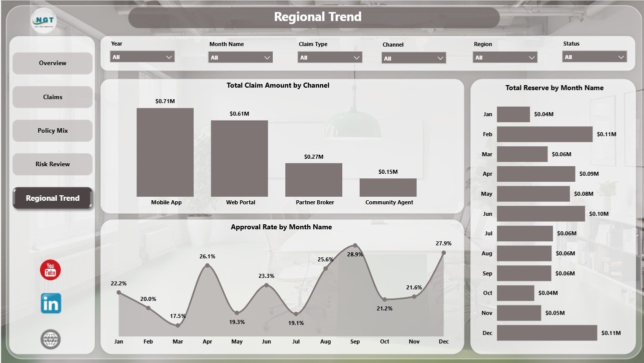Navigate to Risk Review page

coord(53,164)
